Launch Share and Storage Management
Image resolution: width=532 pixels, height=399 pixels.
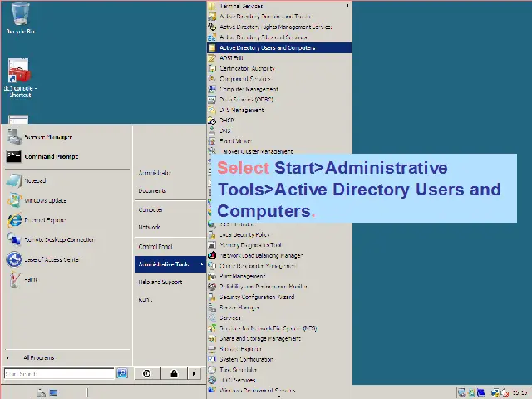pyautogui.click(x=279, y=338)
